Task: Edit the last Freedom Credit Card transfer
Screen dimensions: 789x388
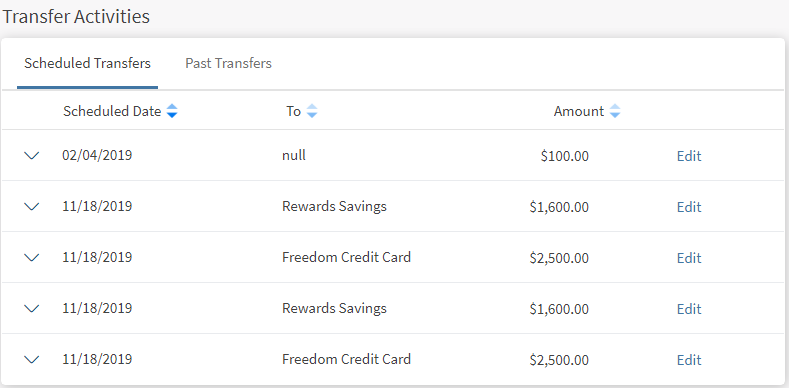Action: click(x=689, y=360)
